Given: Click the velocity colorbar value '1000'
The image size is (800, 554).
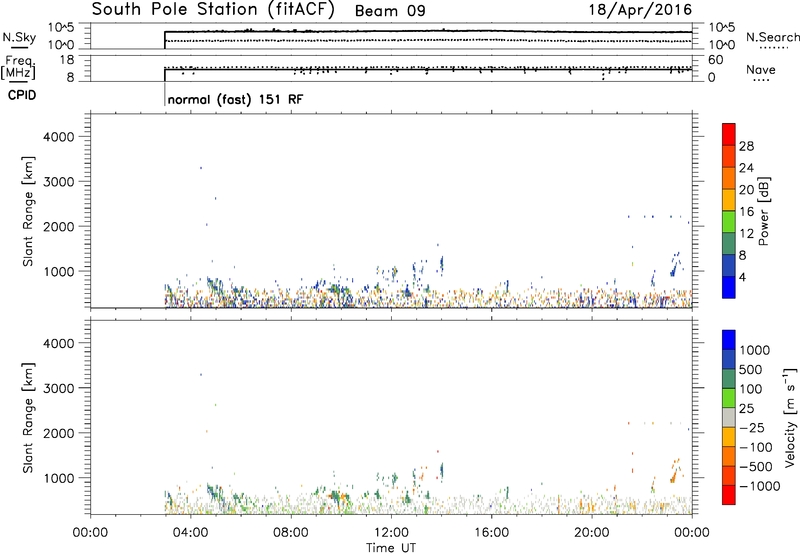Looking at the screenshot, I should (754, 350).
